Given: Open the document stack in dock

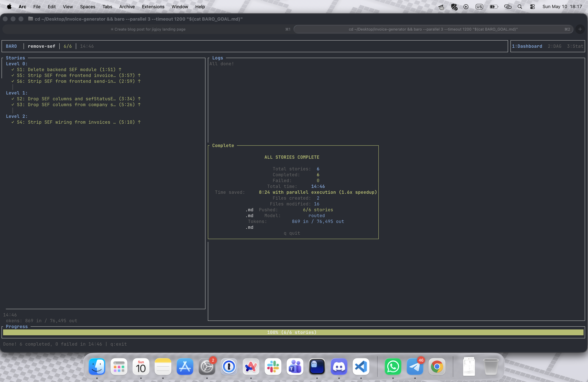Looking at the screenshot, I should pos(469,366).
